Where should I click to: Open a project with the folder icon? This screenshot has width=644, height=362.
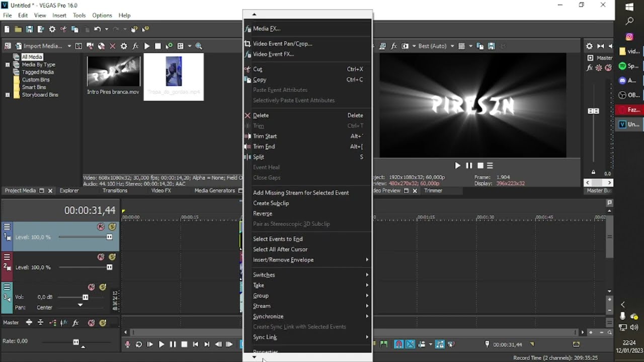[18, 29]
